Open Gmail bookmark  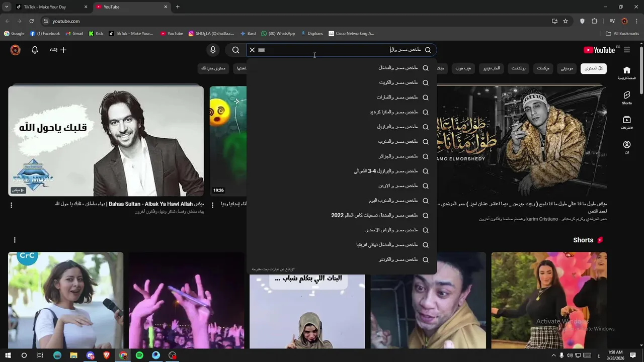(74, 34)
